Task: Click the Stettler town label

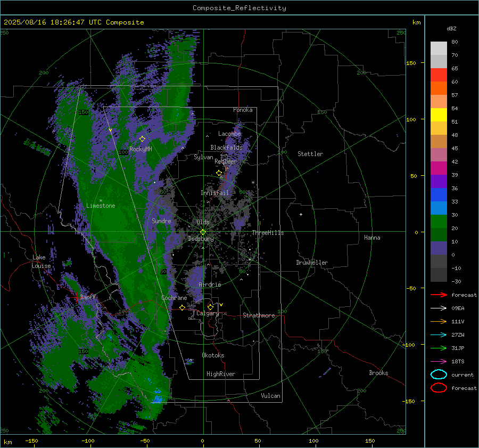Action: click(x=310, y=154)
